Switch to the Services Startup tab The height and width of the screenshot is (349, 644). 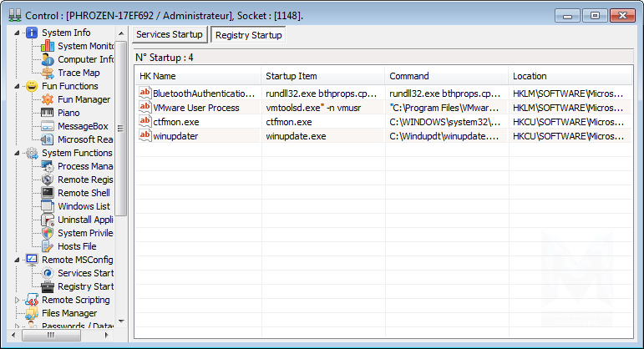click(169, 35)
